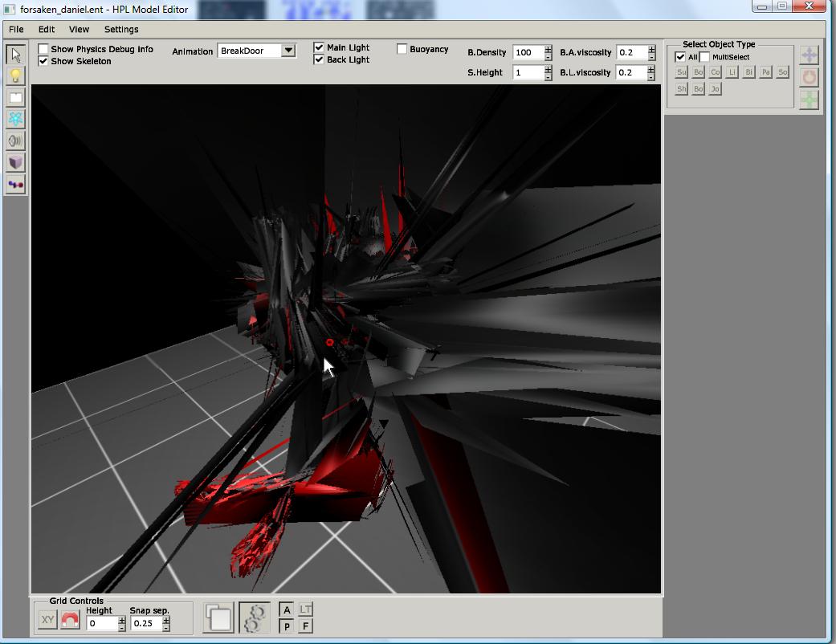Select the arrow pointer tool
Screen dimensions: 836x644
(x=15, y=55)
